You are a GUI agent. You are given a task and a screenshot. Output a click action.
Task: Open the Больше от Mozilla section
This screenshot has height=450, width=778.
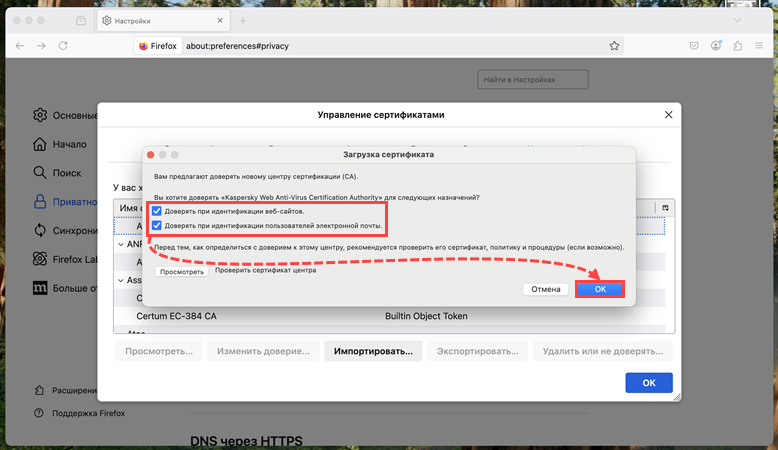pos(65,288)
